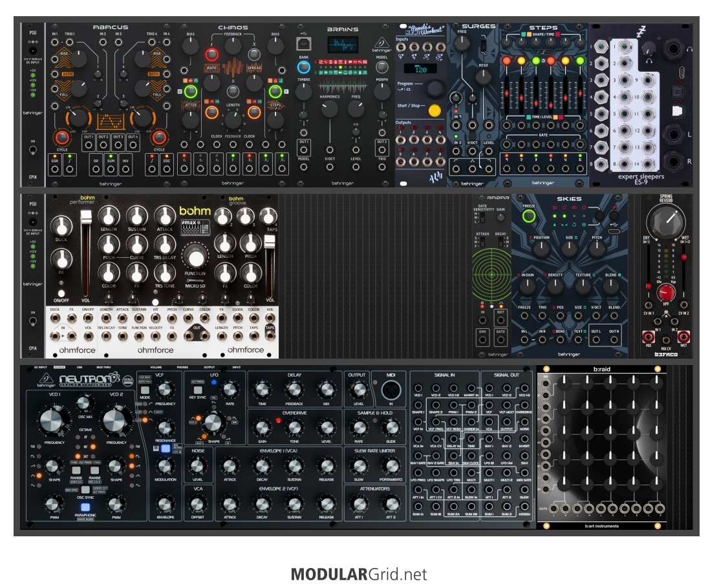Toggle the green FREEZE button on Skies

tap(529, 216)
